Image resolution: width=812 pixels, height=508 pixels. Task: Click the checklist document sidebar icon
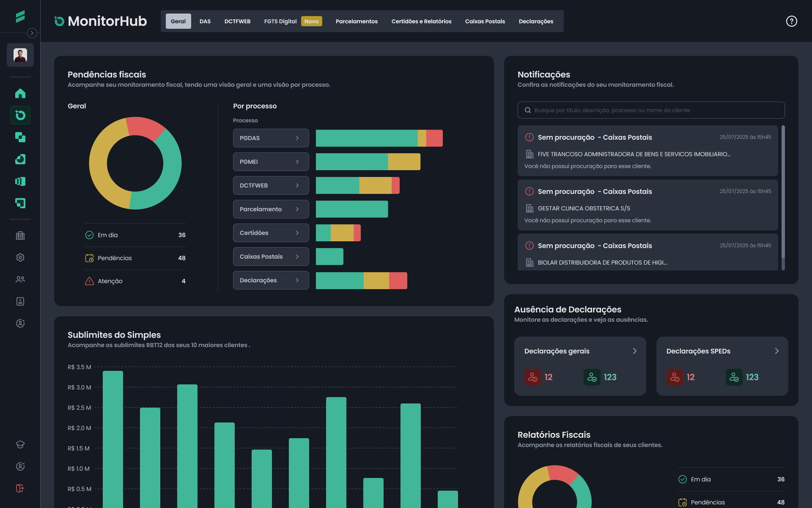[20, 301]
